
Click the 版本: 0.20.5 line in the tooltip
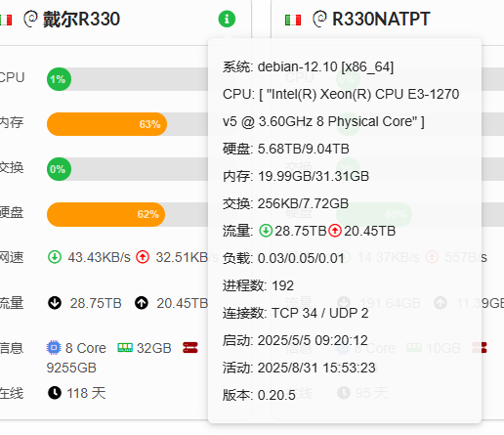[x=259, y=395]
